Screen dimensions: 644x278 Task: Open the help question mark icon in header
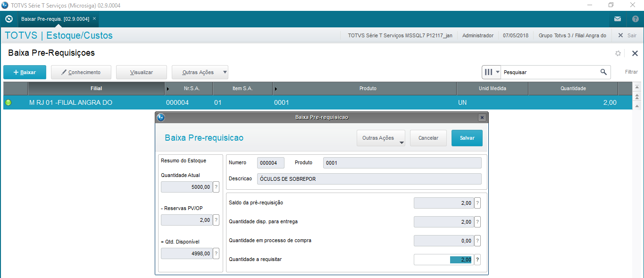[x=635, y=19]
